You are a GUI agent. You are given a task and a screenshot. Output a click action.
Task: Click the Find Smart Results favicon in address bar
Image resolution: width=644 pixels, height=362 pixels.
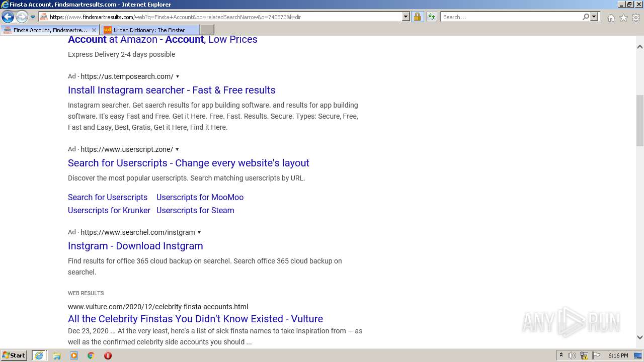43,17
